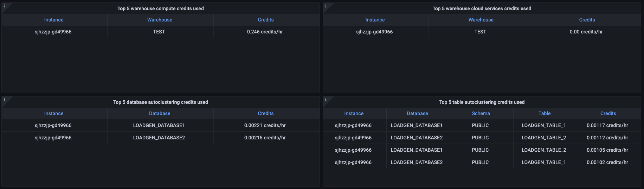Sort by Database column in database autoclustering panel
The height and width of the screenshot is (189, 644).
160,113
